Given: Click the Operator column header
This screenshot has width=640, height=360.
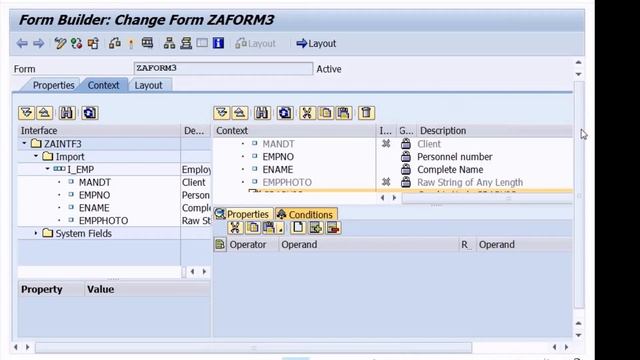Looking at the screenshot, I should point(253,244).
